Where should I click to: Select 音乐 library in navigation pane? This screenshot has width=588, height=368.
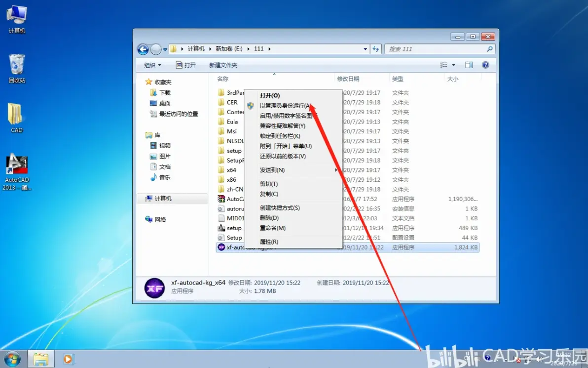click(165, 177)
